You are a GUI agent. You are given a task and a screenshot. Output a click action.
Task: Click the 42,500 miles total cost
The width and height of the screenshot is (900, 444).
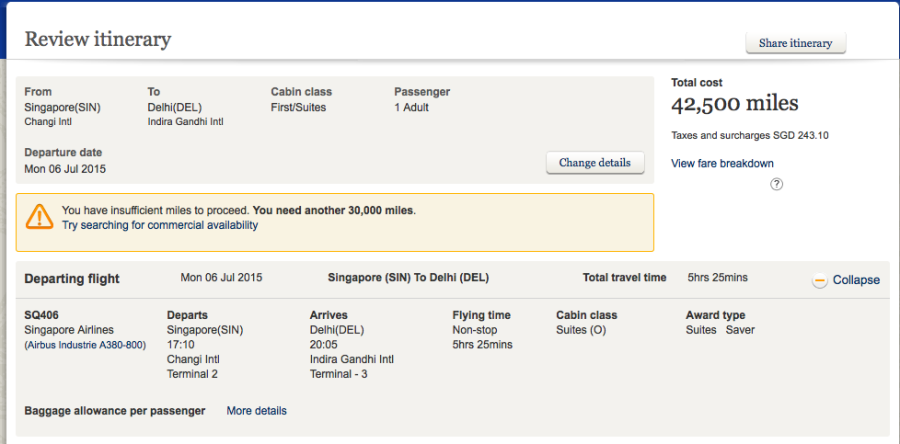(734, 104)
